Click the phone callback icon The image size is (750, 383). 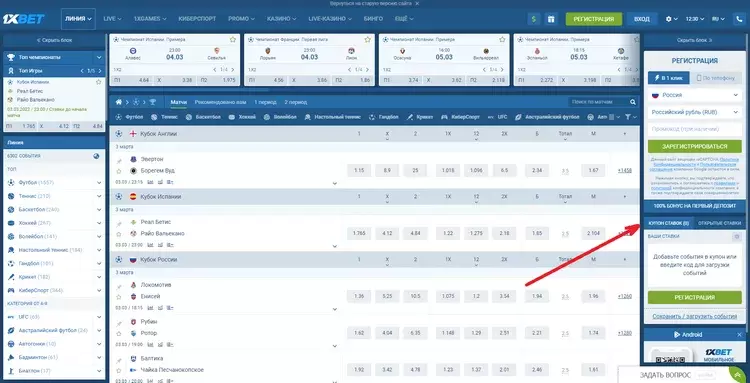pos(739,19)
